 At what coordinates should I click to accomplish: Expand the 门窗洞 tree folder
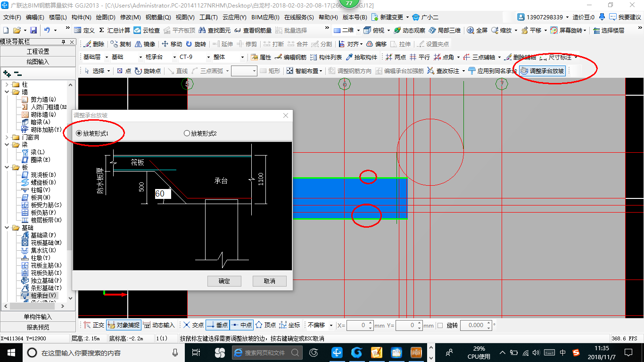(x=8, y=137)
